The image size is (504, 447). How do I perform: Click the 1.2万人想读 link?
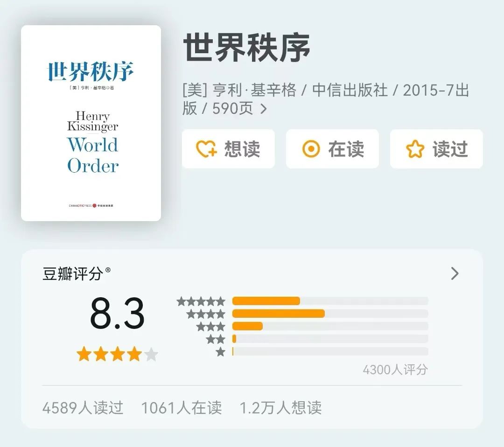coord(280,407)
